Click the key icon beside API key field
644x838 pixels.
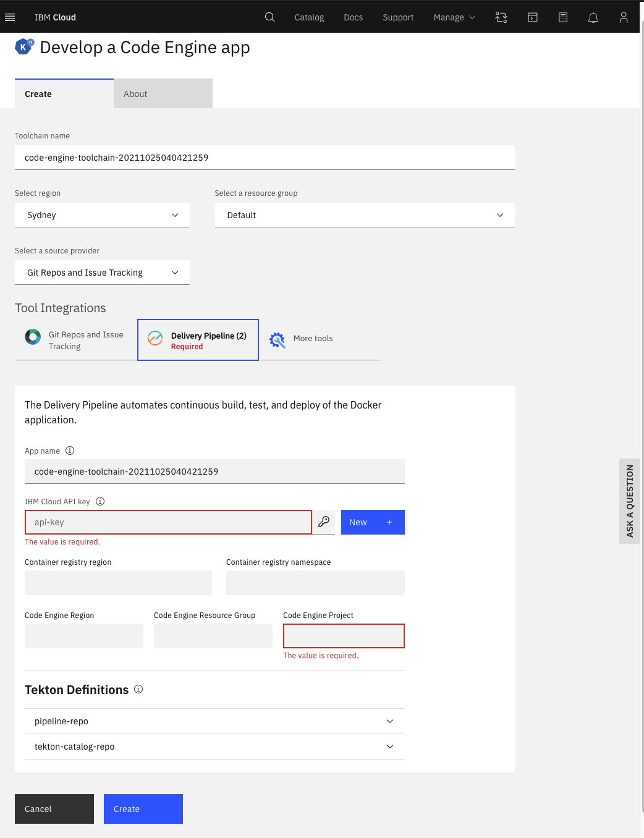324,522
